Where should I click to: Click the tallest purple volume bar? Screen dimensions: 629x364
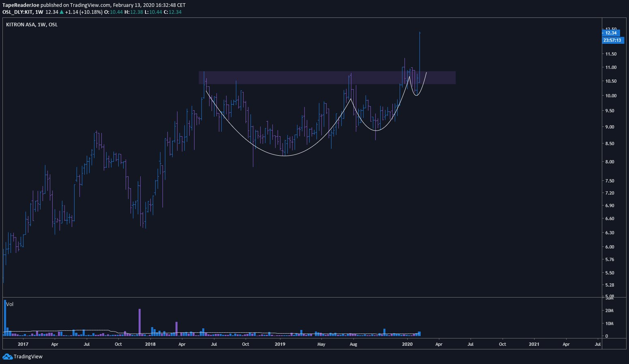(x=139, y=322)
